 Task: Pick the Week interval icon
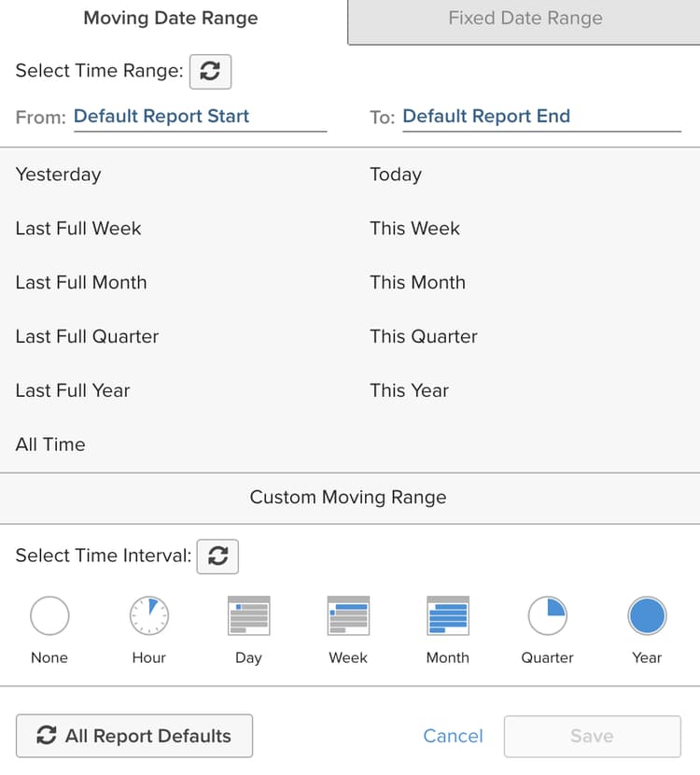(348, 616)
